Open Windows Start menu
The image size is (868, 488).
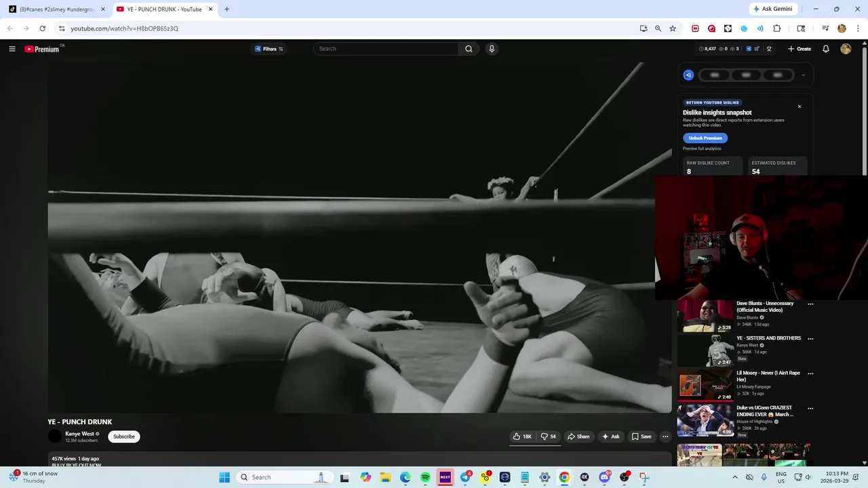[x=224, y=477]
